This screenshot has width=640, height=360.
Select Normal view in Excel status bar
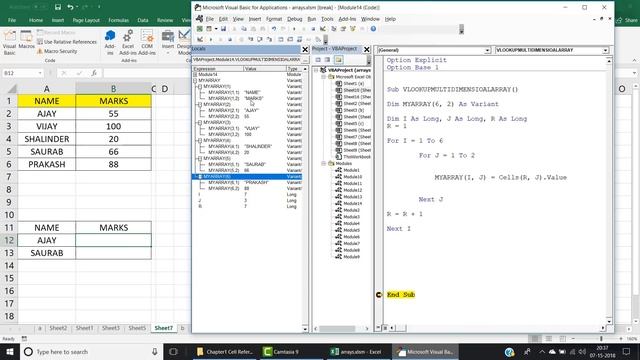point(535,339)
